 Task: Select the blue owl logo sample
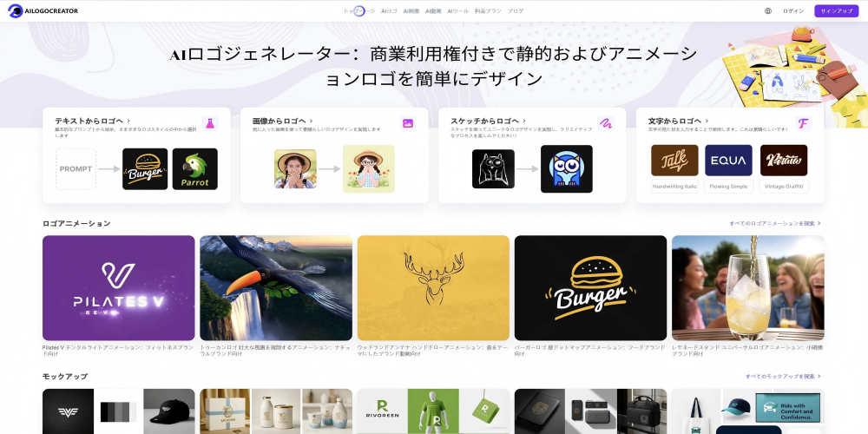(x=566, y=169)
